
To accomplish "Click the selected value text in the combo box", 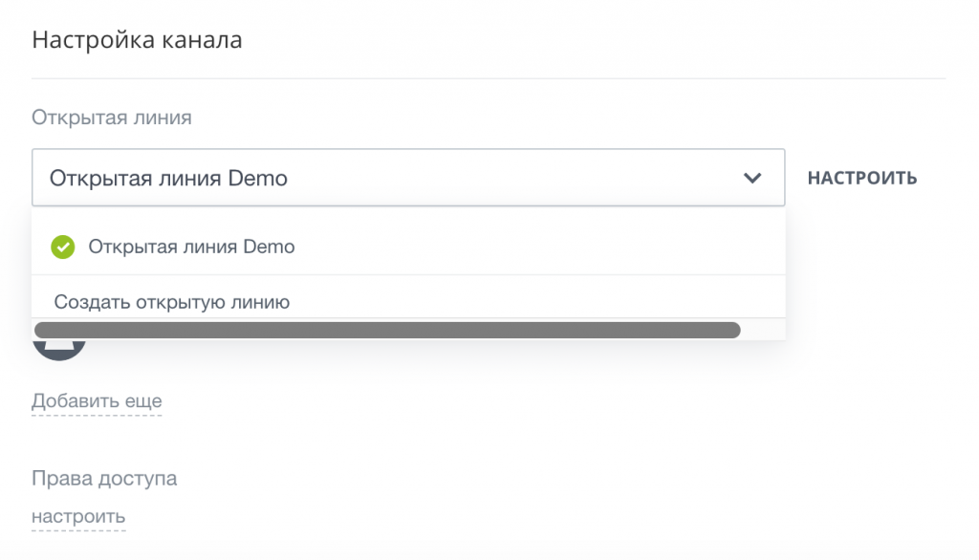I will (x=168, y=178).
